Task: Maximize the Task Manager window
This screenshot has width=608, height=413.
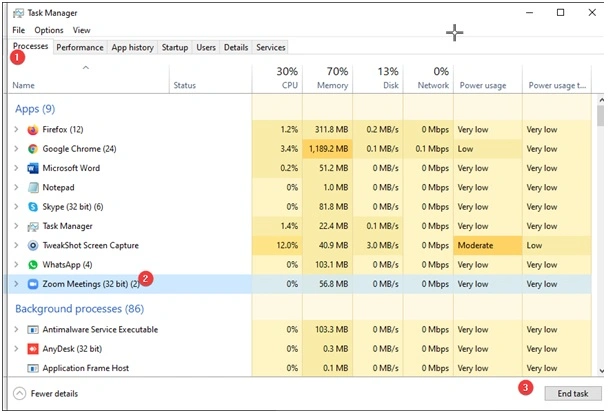Action: pyautogui.click(x=560, y=13)
